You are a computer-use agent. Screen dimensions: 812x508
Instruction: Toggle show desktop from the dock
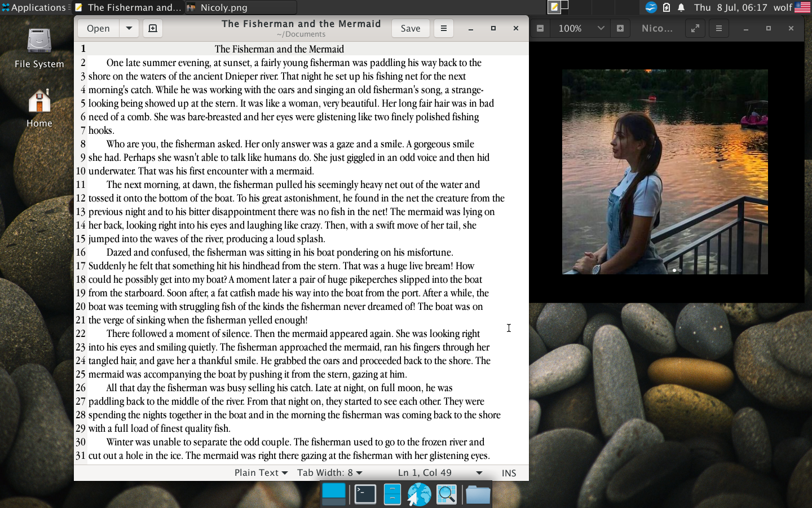(334, 494)
